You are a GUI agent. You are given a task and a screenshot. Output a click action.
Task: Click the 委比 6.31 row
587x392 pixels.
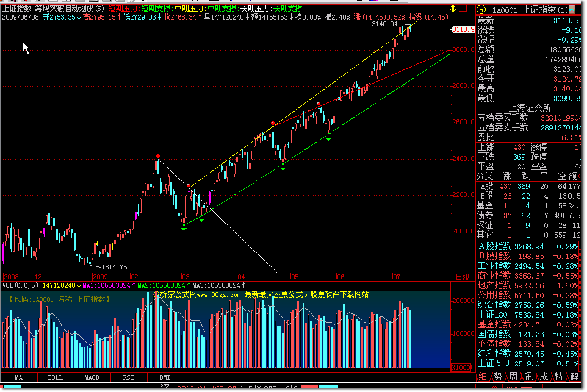tap(529, 137)
